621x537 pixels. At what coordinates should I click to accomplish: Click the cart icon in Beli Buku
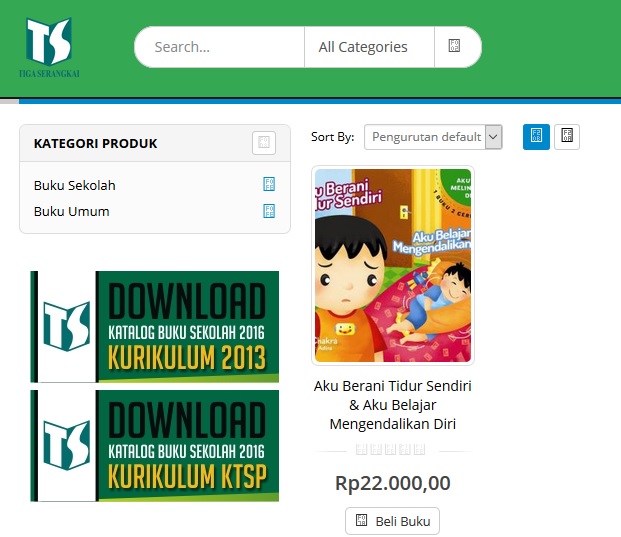[361, 520]
